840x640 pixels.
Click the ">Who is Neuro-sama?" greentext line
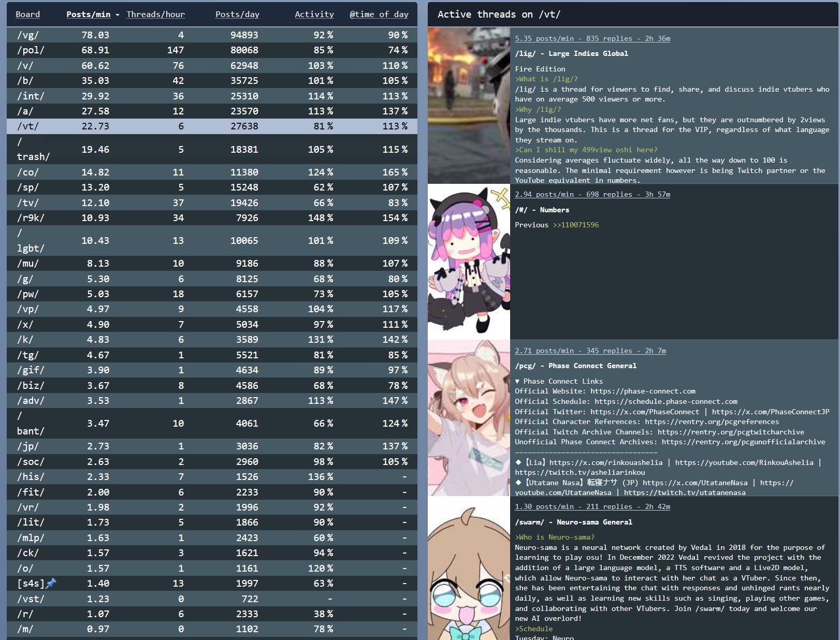point(555,537)
